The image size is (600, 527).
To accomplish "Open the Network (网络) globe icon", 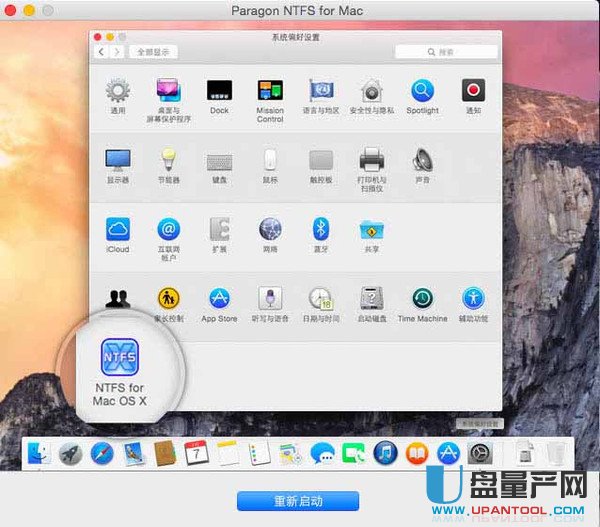I will coord(270,229).
